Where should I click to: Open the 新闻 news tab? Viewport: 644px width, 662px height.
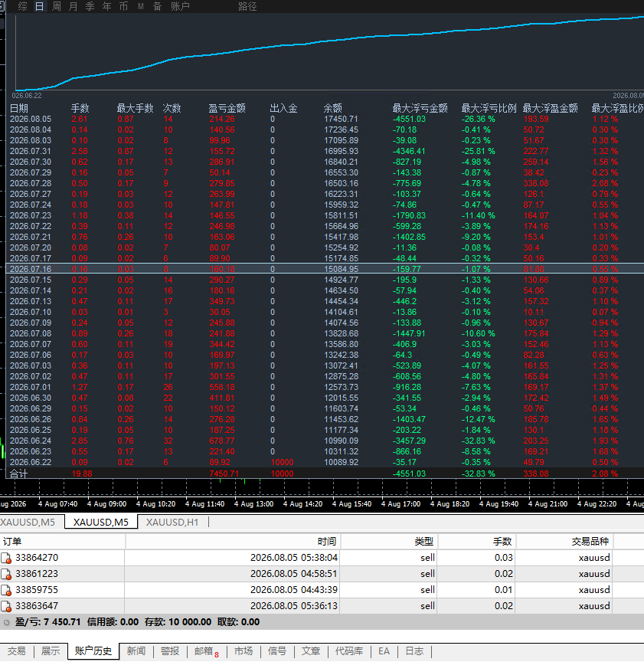tap(136, 651)
